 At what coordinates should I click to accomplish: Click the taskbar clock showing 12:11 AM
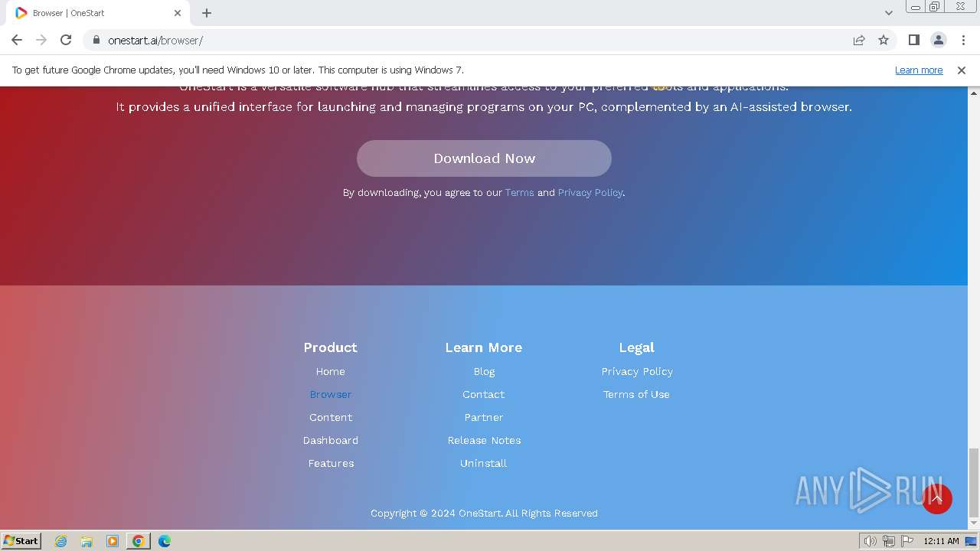pos(941,541)
